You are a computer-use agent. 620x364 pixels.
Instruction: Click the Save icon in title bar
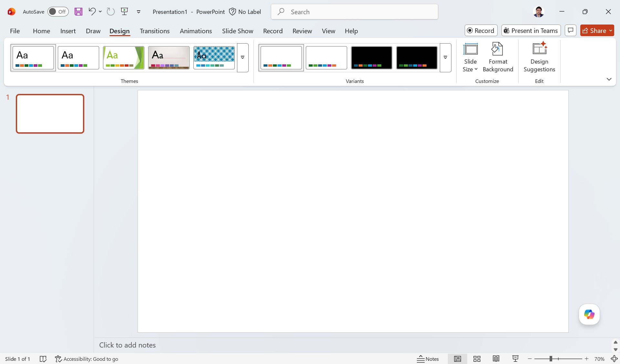(x=78, y=12)
